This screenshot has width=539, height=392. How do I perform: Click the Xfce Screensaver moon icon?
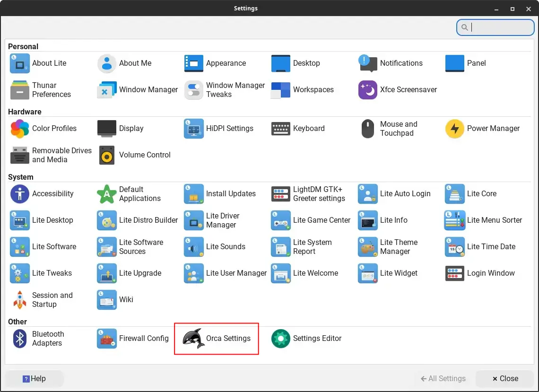(x=367, y=90)
